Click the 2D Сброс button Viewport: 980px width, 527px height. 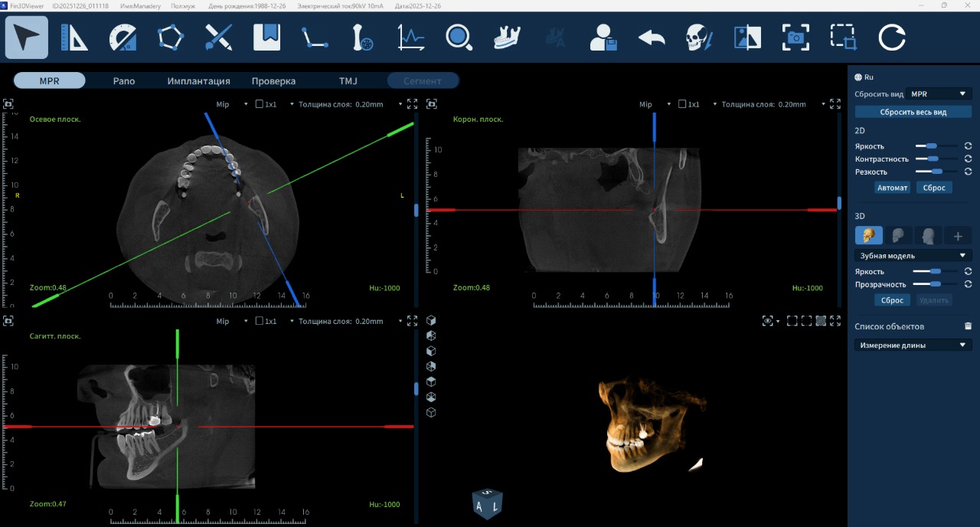click(934, 187)
